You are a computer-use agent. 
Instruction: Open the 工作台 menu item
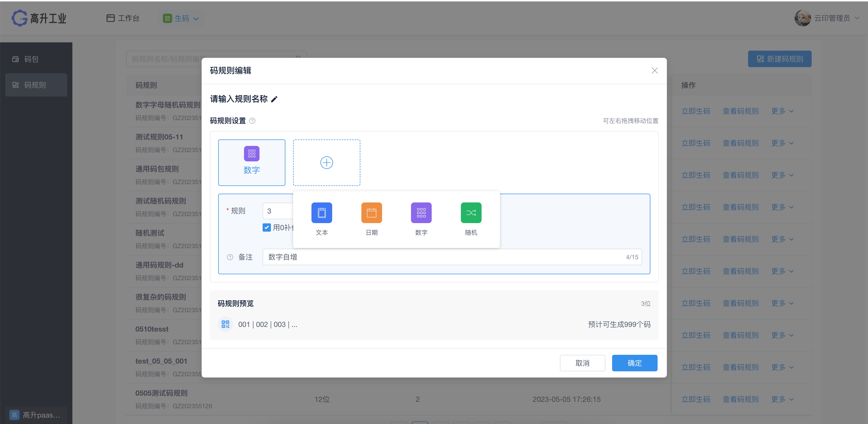pyautogui.click(x=123, y=18)
